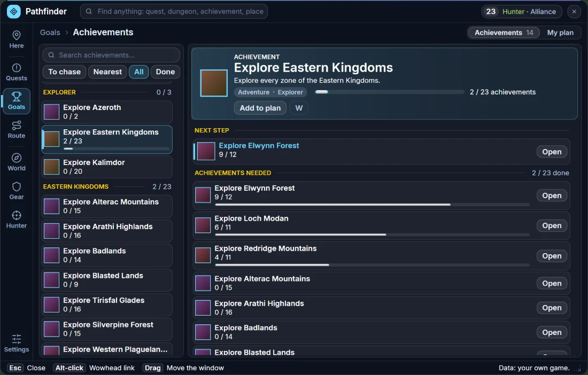
Task: Open the Quests sidebar section
Action: [17, 72]
